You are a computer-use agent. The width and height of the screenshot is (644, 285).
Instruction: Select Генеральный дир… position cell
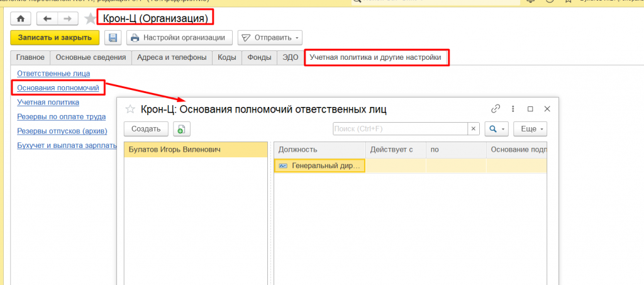point(319,165)
